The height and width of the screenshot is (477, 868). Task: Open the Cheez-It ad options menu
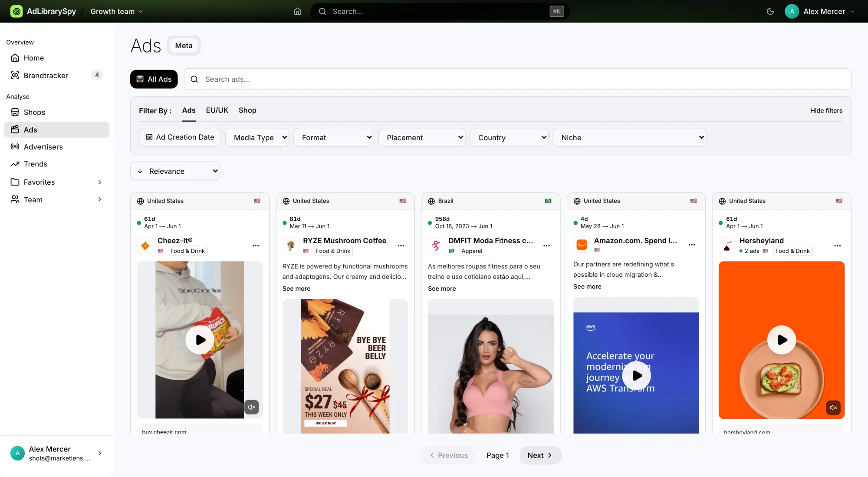256,246
